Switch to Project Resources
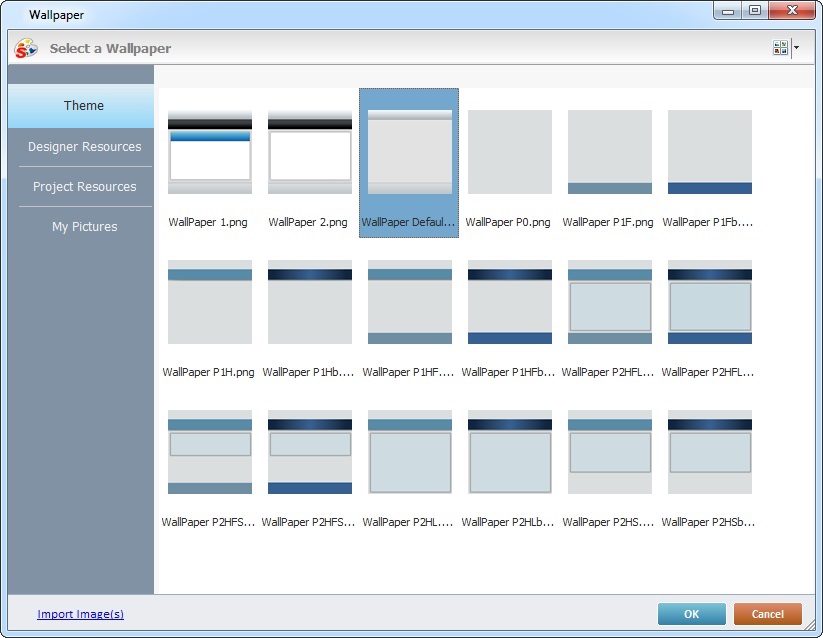 [84, 187]
